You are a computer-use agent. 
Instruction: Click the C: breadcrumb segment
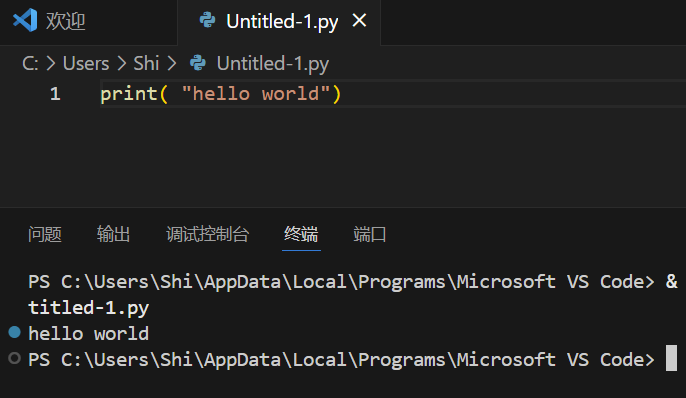(x=30, y=63)
